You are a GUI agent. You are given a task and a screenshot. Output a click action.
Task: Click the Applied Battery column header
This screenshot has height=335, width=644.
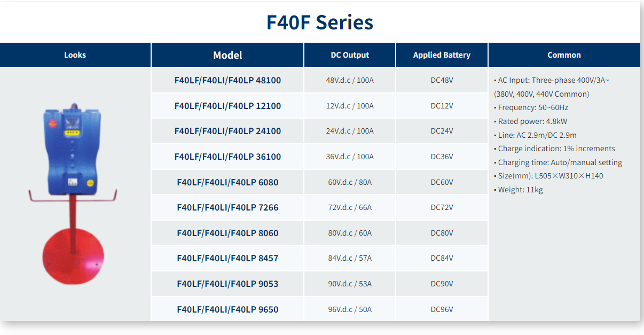442,55
